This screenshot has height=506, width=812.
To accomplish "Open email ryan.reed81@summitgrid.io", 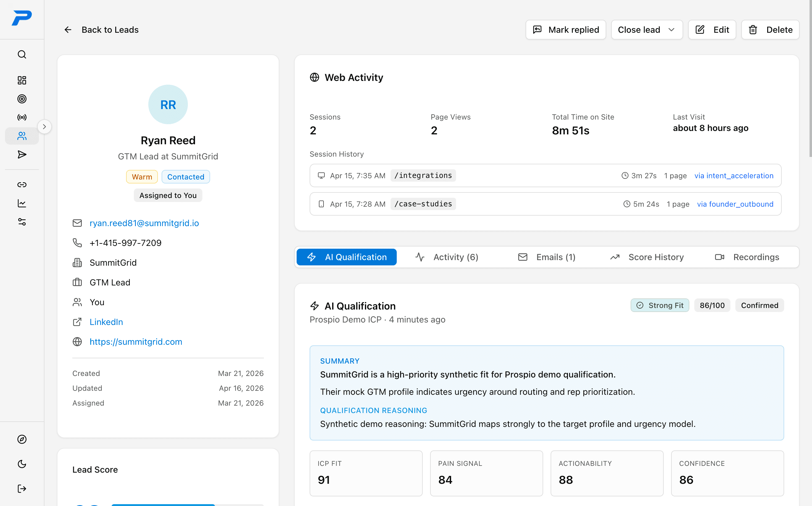I will pos(144,223).
